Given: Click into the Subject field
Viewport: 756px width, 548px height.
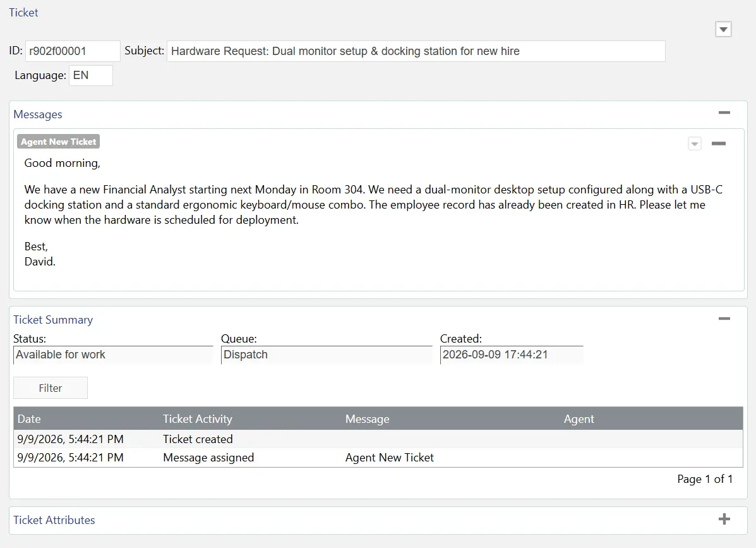Looking at the screenshot, I should pyautogui.click(x=416, y=51).
